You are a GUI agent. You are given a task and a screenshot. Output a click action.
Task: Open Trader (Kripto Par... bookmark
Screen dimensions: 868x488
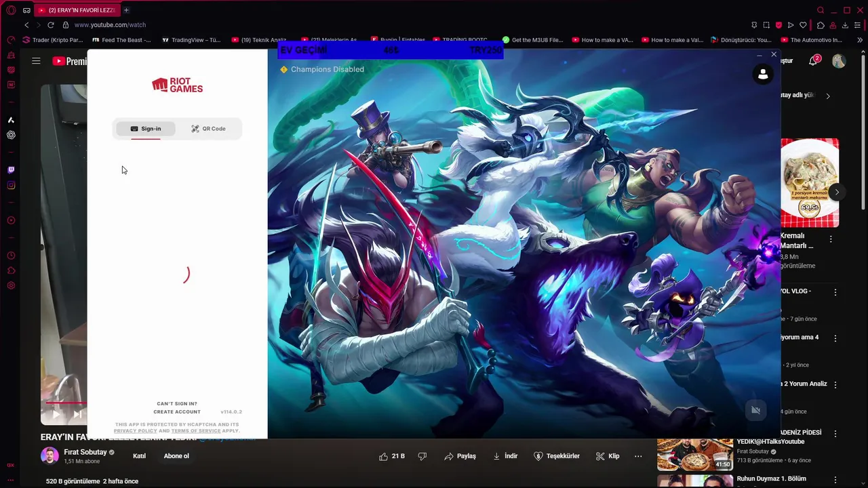point(53,40)
